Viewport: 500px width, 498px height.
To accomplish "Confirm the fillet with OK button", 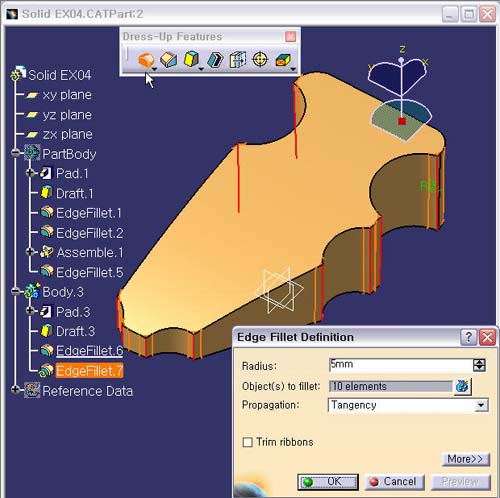I will [328, 482].
